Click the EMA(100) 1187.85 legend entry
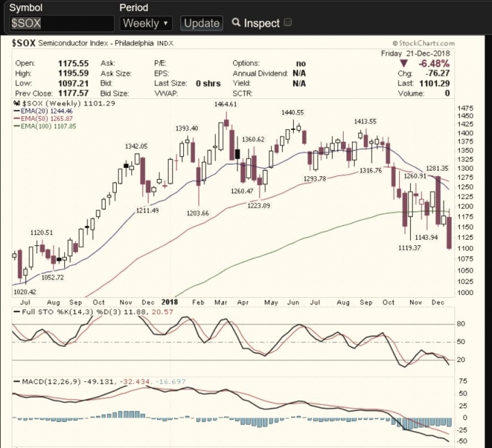Viewport: 492px width, 448px height. [45, 126]
